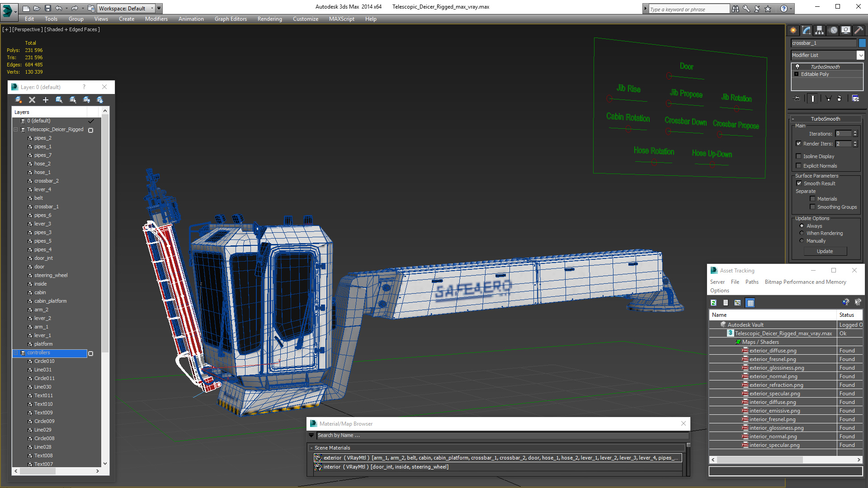Select the Manually update option
This screenshot has height=488, width=868.
click(x=802, y=241)
